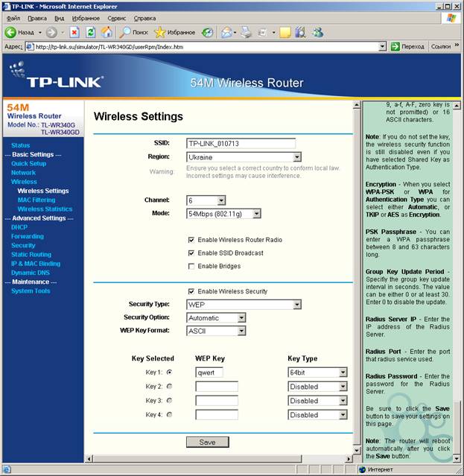Screen dimensions: 464x476
Task: Toggle Enable Wireless Router Radio checkbox
Action: pos(191,240)
